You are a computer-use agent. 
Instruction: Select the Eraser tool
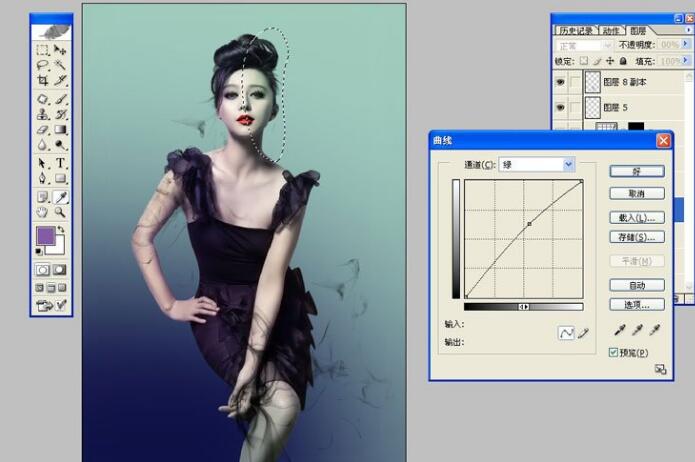click(43, 129)
